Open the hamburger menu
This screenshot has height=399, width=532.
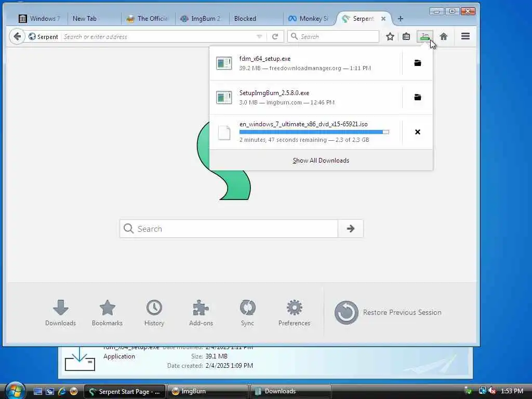coord(465,36)
